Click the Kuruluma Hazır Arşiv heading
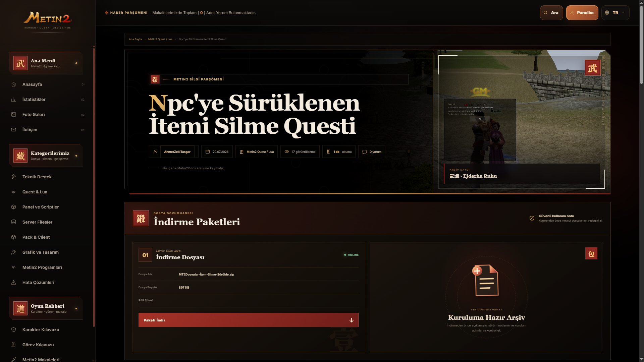The width and height of the screenshot is (644, 362). [486, 317]
